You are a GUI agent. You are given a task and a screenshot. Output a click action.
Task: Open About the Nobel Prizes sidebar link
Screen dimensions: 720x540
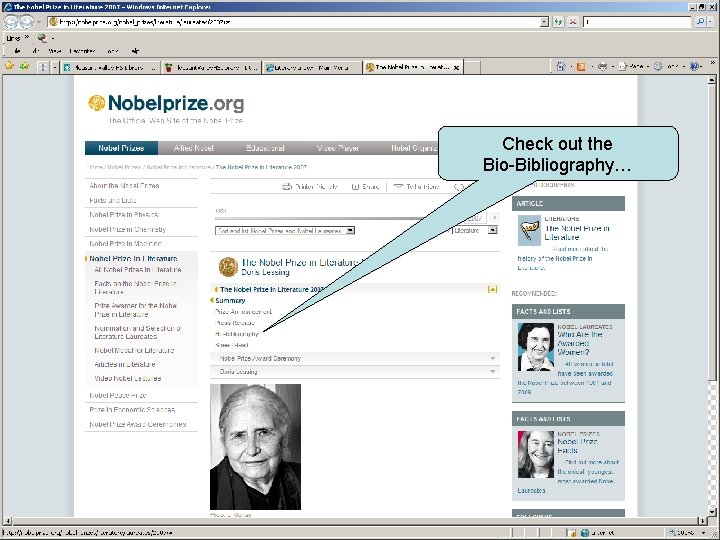pos(124,186)
